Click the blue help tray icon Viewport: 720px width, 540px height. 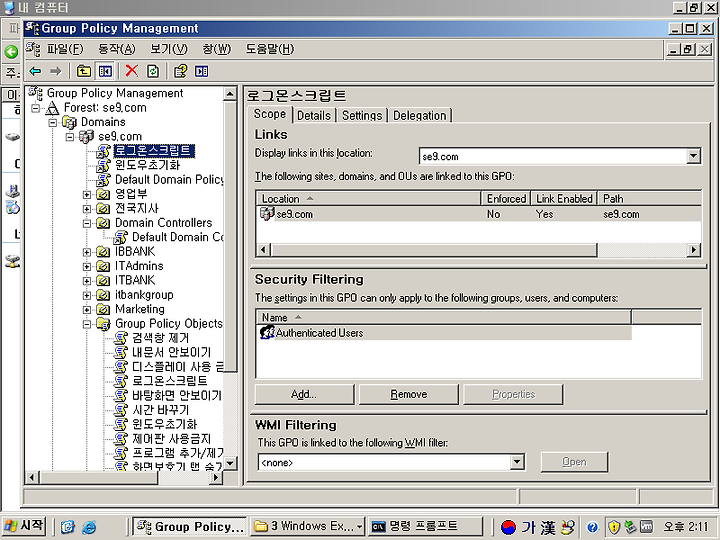pos(592,527)
